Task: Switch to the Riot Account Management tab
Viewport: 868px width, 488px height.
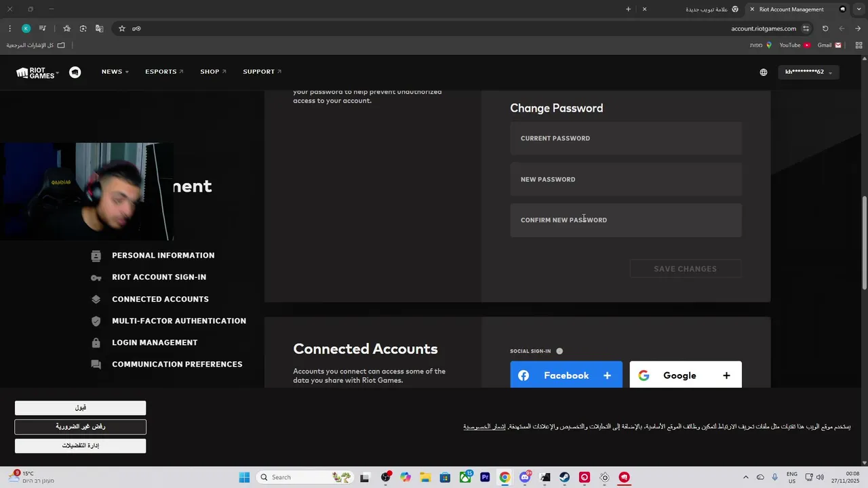Action: (797, 9)
